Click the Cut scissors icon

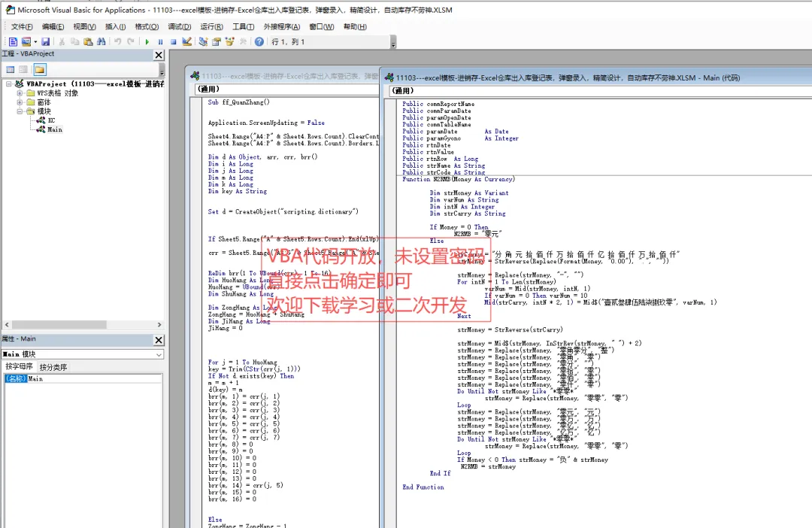(x=62, y=41)
